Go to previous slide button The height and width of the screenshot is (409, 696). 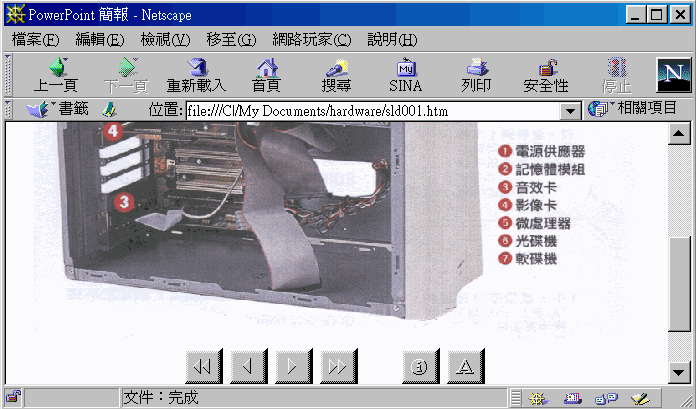[x=247, y=367]
